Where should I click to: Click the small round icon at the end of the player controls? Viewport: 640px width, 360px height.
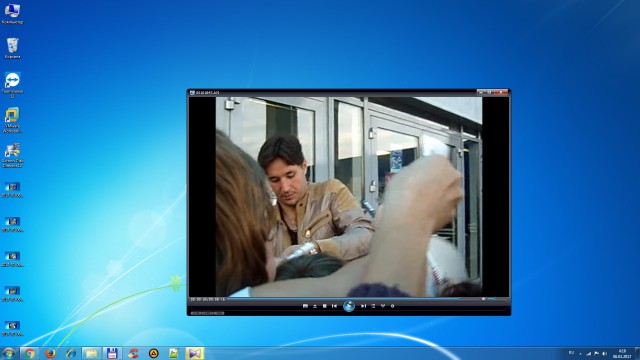coord(393,306)
